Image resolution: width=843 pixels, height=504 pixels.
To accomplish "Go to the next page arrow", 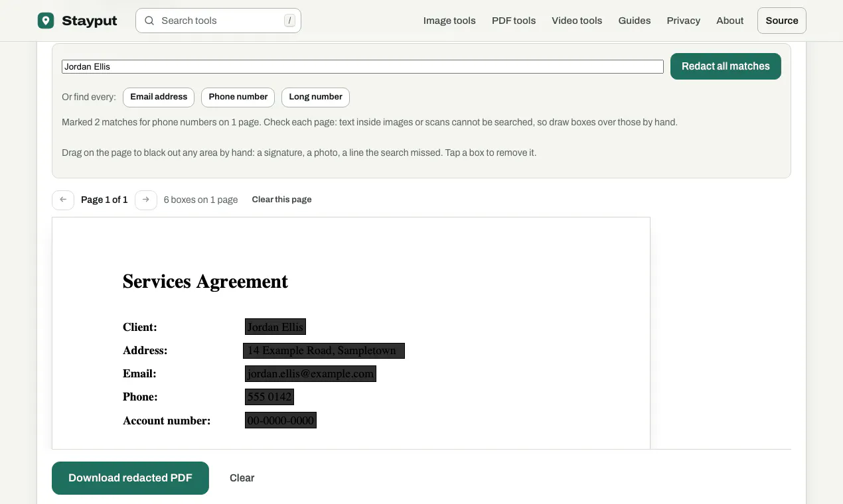I will [x=146, y=200].
